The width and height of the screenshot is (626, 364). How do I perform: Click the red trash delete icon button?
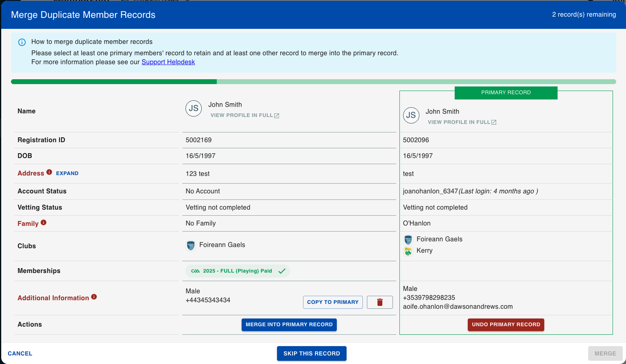tap(380, 302)
